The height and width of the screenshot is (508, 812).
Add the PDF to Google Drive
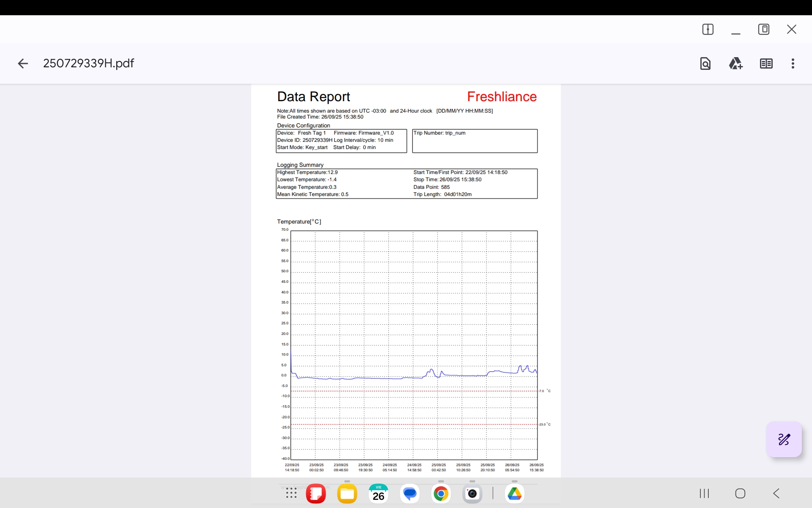pyautogui.click(x=735, y=63)
